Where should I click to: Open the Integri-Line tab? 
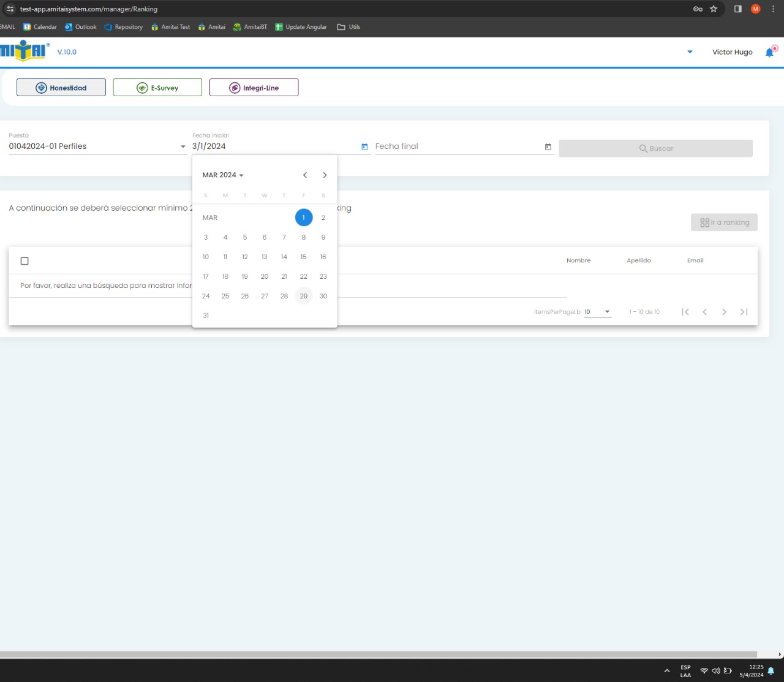[254, 88]
